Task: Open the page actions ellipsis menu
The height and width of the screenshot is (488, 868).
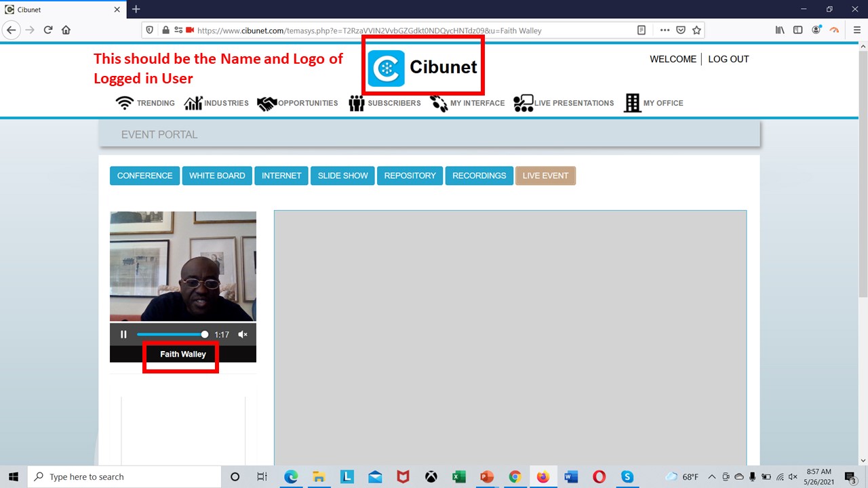Action: click(x=665, y=30)
